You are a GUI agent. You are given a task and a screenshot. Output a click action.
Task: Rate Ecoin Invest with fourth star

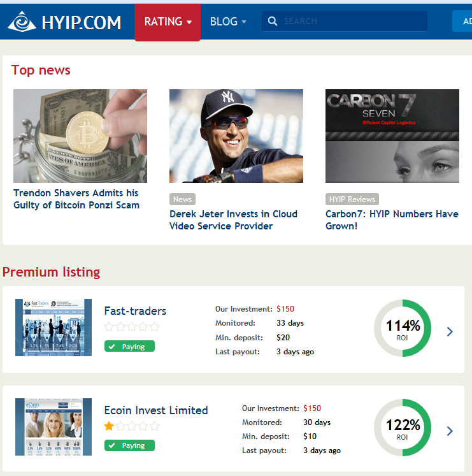tap(143, 426)
